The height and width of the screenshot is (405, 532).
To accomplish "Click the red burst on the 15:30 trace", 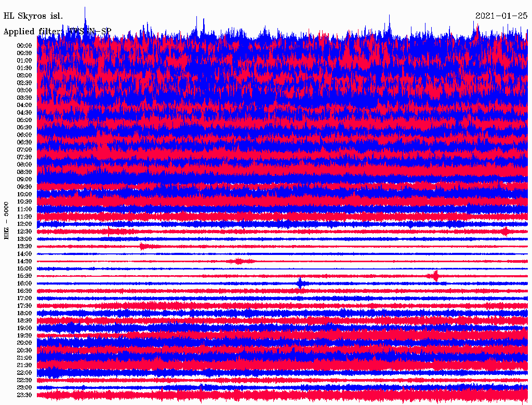I will [436, 276].
